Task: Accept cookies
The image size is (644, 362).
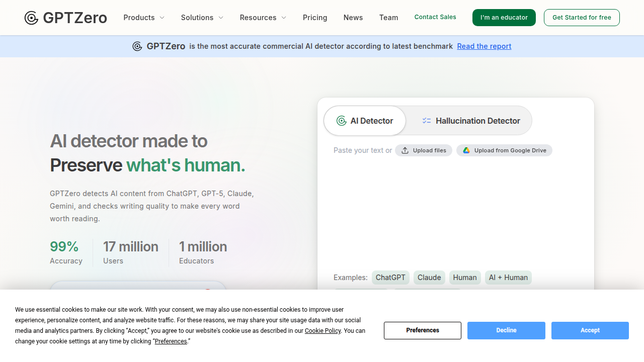Action: click(x=590, y=330)
